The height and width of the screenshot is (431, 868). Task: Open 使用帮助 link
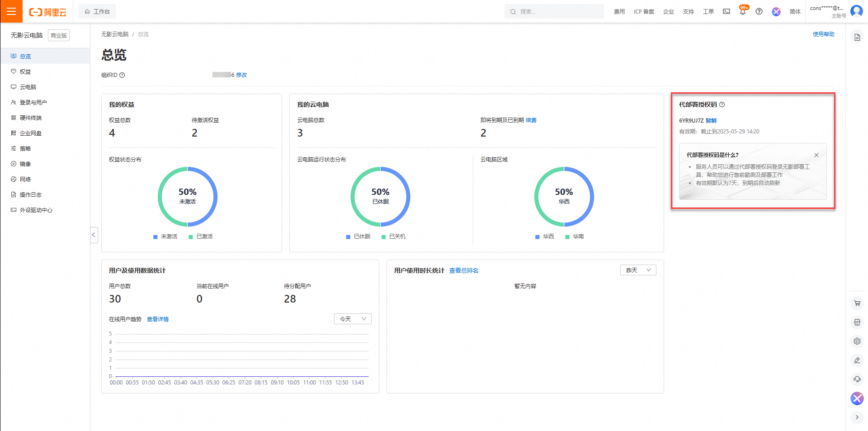pos(824,34)
